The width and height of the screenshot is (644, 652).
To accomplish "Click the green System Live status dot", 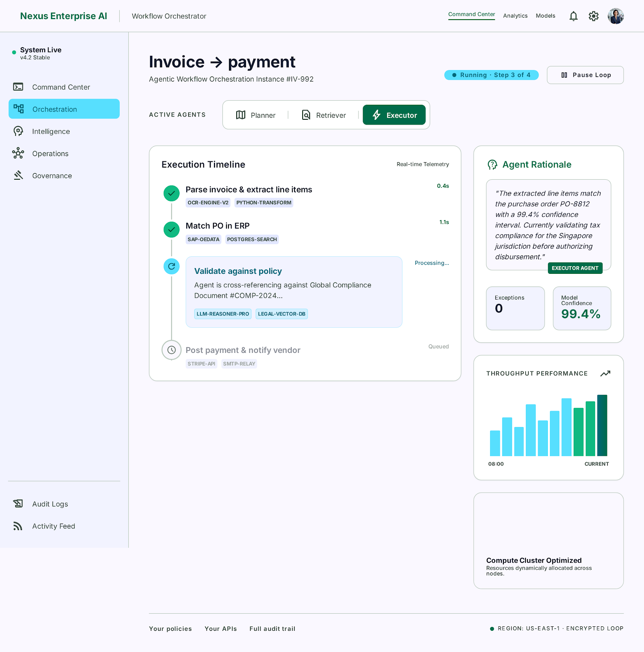I will pyautogui.click(x=14, y=52).
